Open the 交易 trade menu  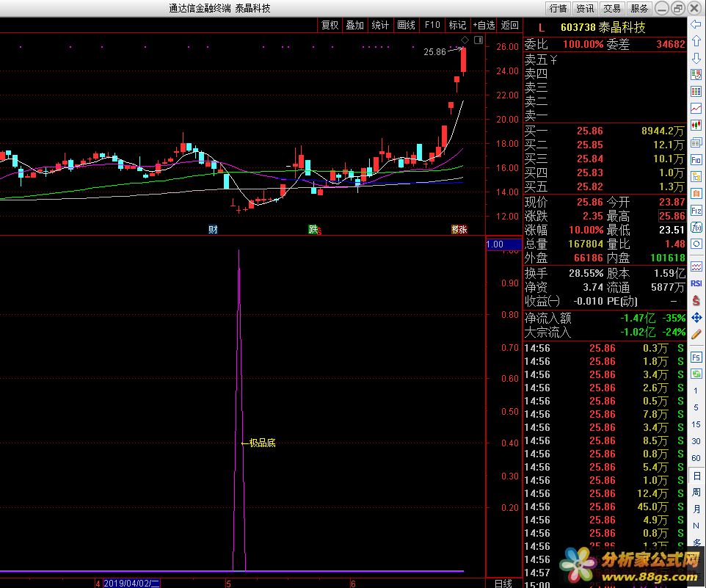[612, 8]
